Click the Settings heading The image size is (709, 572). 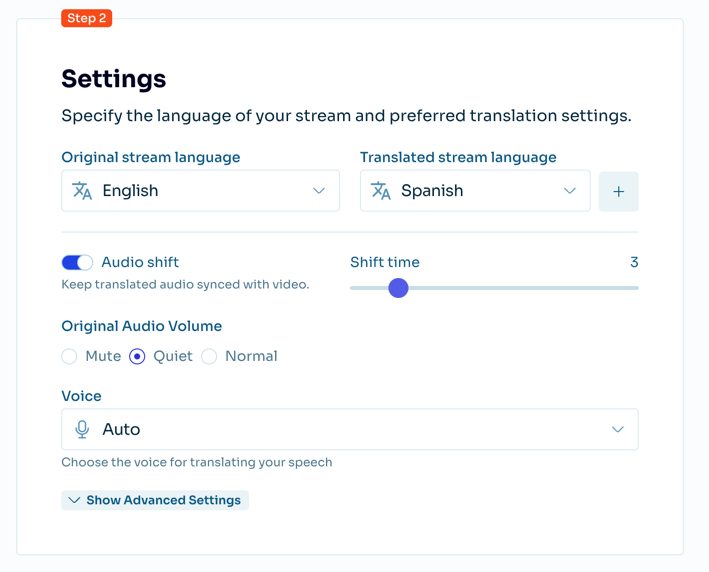(114, 79)
